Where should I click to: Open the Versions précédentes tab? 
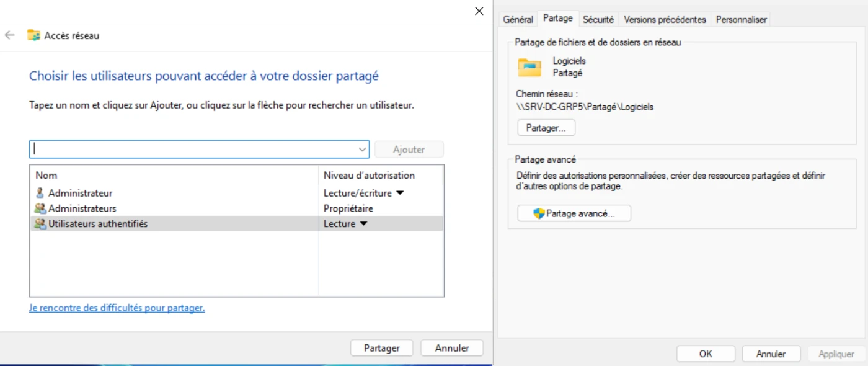coord(665,19)
